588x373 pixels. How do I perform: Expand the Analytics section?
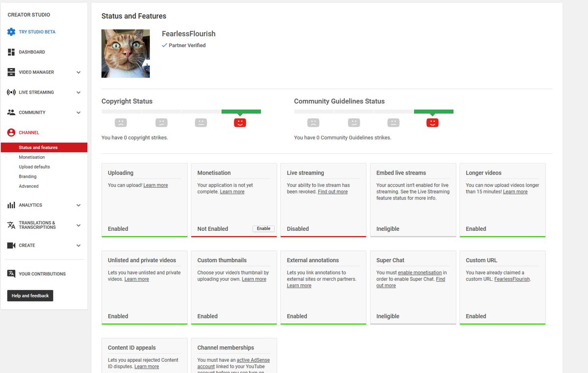78,205
